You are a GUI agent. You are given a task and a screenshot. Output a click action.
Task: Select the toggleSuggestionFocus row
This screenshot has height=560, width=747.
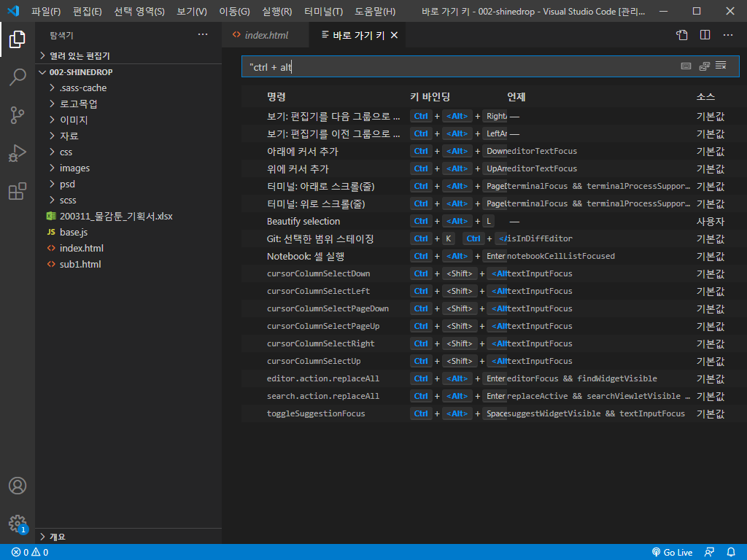click(490, 414)
